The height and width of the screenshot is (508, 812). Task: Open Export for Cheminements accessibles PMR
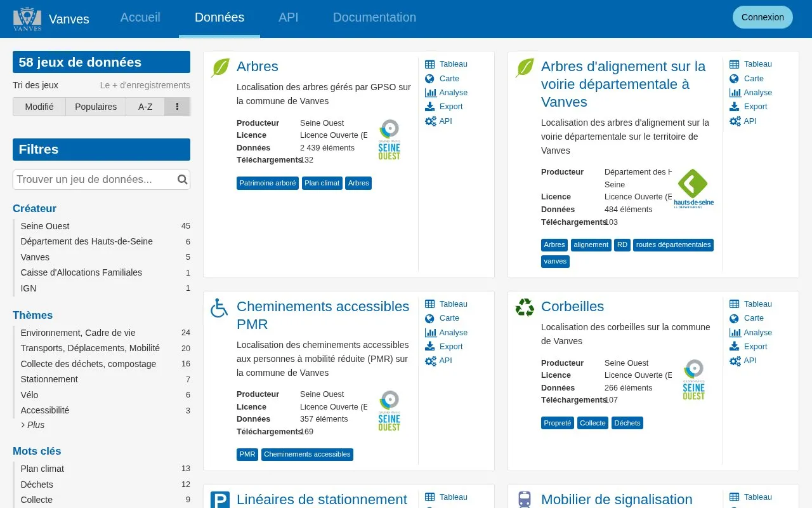[444, 347]
